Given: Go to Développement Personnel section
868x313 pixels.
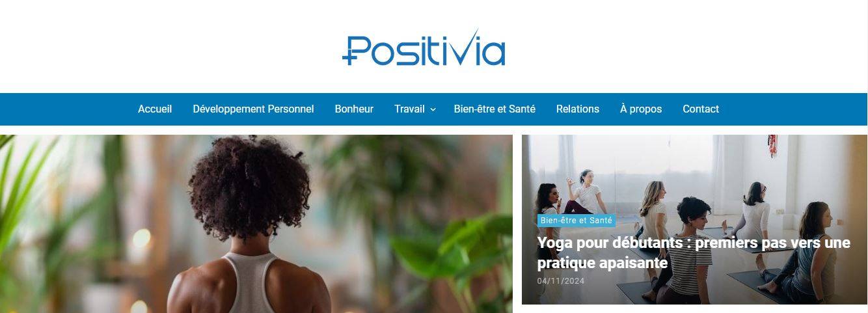Looking at the screenshot, I should click(x=253, y=109).
